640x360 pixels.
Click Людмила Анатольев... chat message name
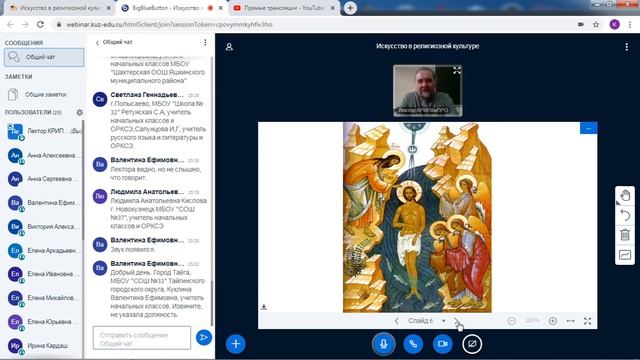[x=147, y=191]
